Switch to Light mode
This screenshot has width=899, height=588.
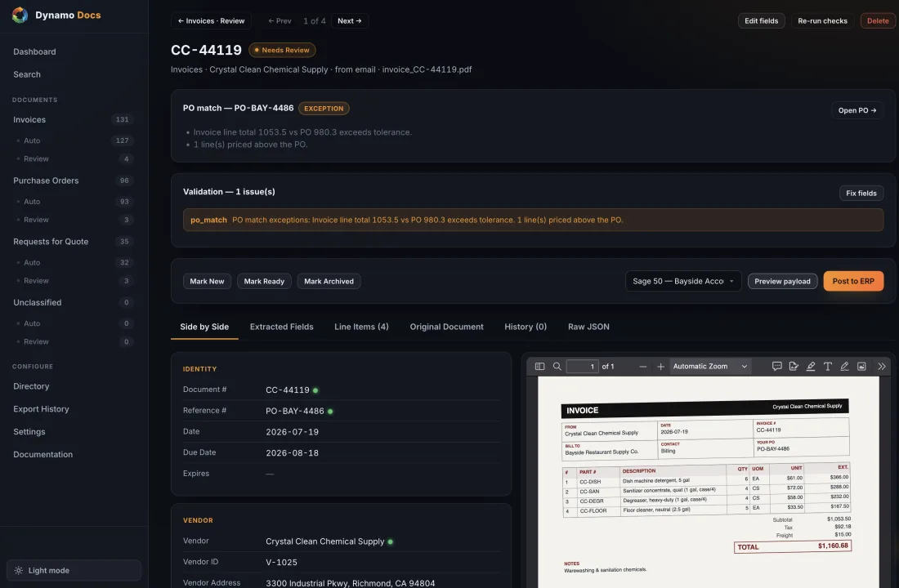tap(74, 570)
